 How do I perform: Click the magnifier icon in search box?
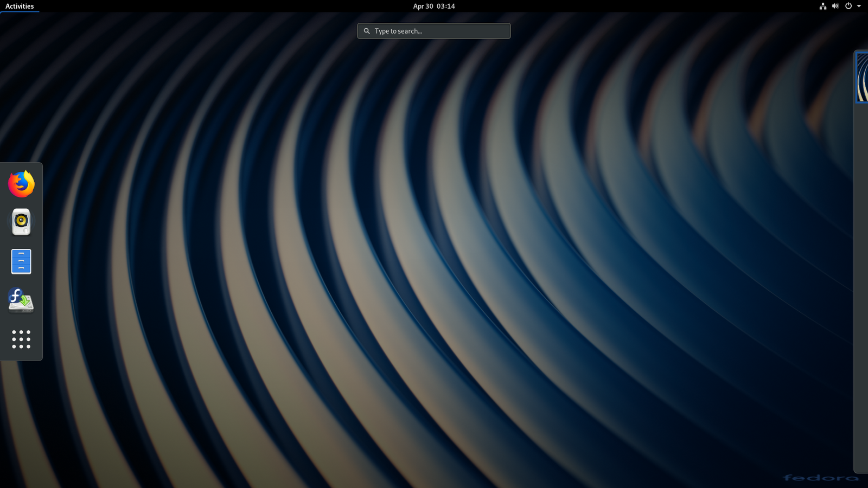point(367,31)
